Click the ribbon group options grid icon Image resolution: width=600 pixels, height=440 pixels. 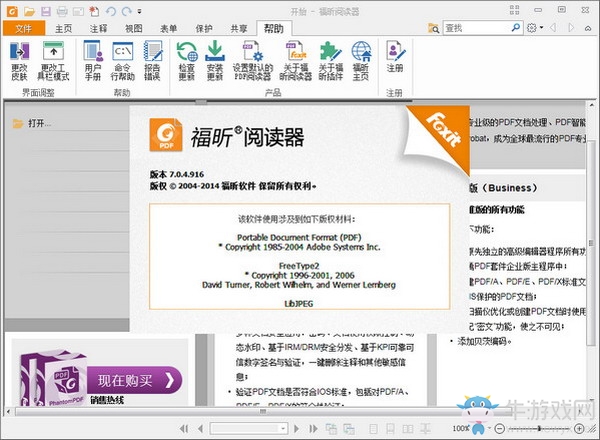coord(515,10)
